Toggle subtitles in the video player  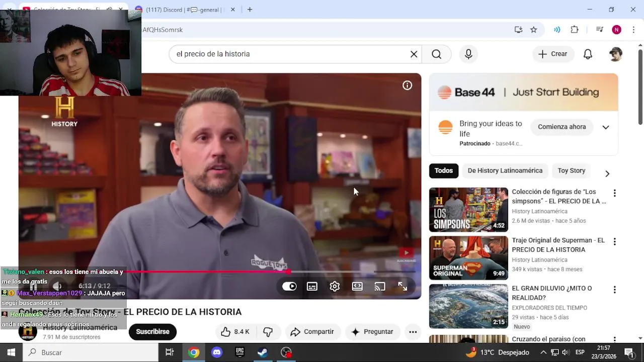[x=312, y=287]
